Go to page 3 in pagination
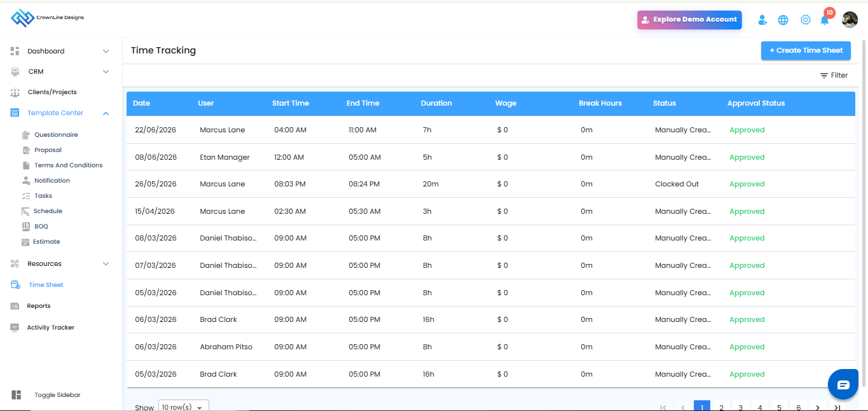This screenshot has width=868, height=411. (741, 407)
